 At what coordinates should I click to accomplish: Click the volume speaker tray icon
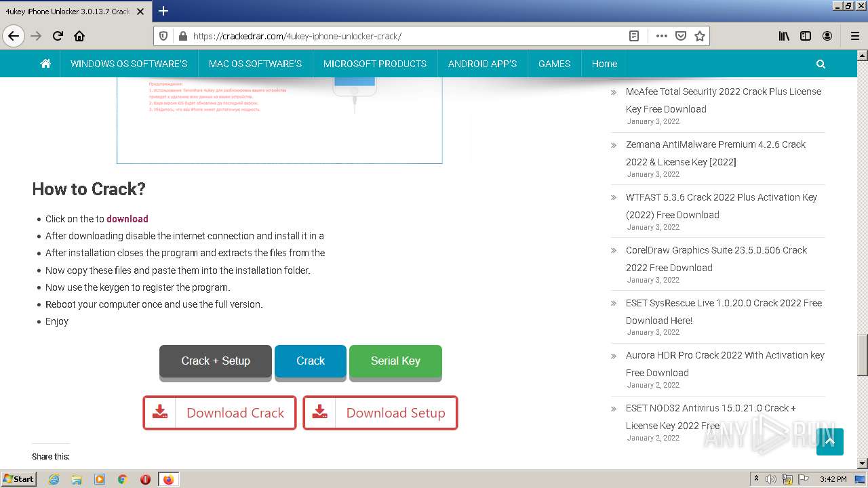pyautogui.click(x=771, y=479)
